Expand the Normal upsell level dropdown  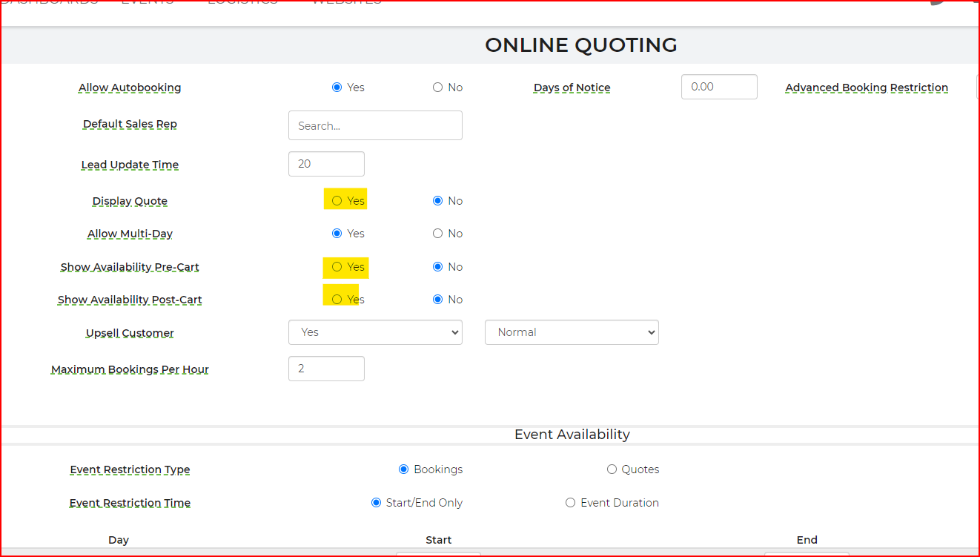click(x=572, y=332)
